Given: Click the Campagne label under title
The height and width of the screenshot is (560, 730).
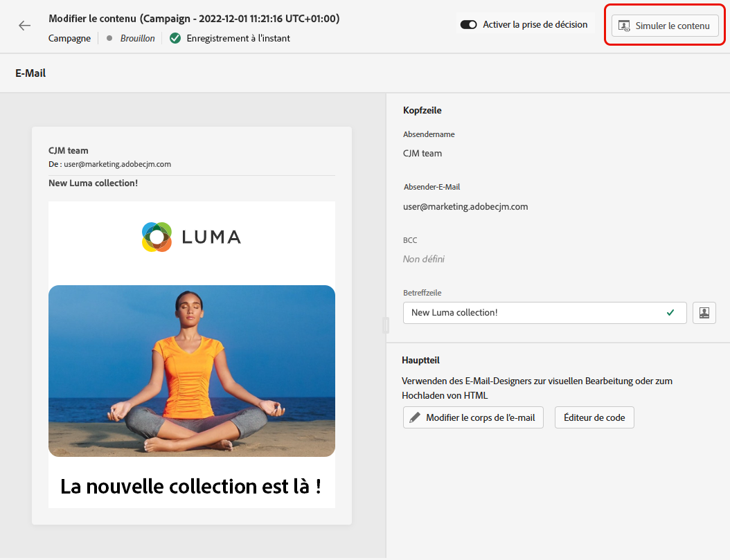Looking at the screenshot, I should tap(69, 38).
